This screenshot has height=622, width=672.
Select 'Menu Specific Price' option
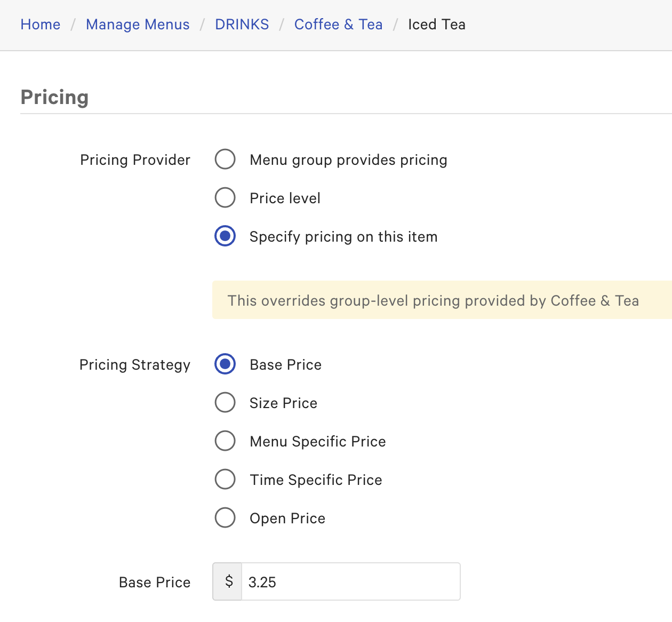tap(225, 441)
